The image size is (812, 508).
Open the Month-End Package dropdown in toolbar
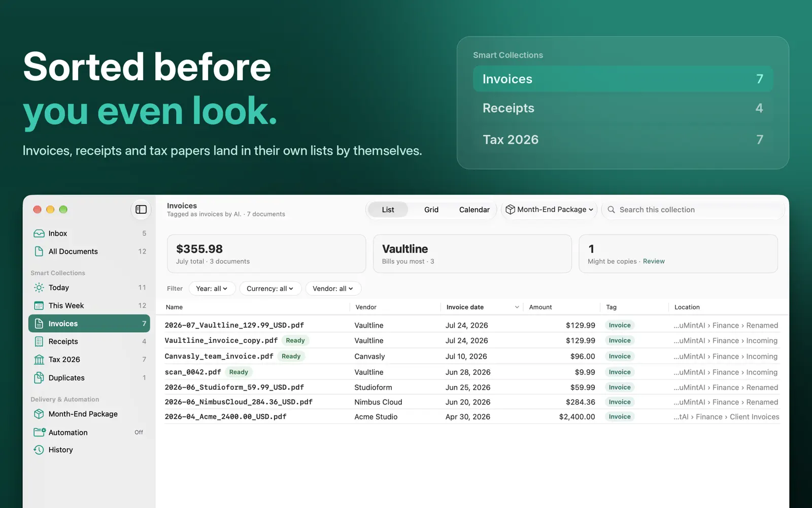(x=549, y=210)
